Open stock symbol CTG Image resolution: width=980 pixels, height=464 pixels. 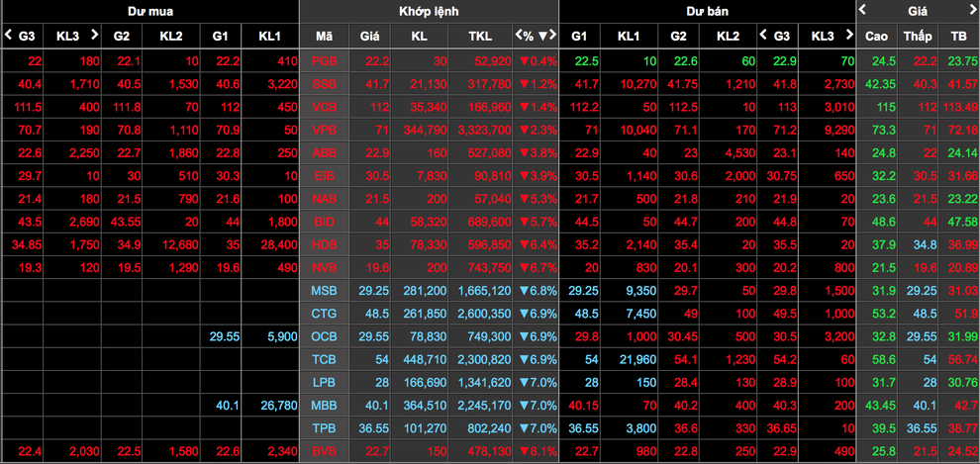click(x=324, y=314)
